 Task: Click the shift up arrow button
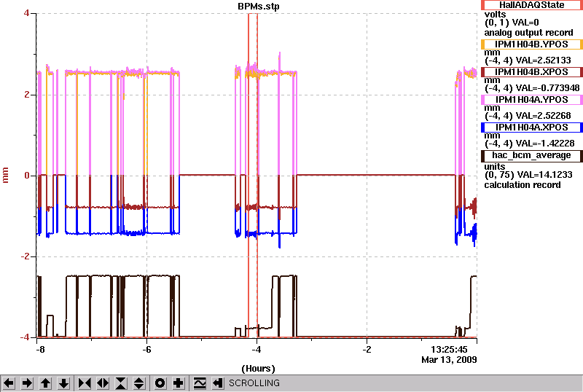click(45, 383)
